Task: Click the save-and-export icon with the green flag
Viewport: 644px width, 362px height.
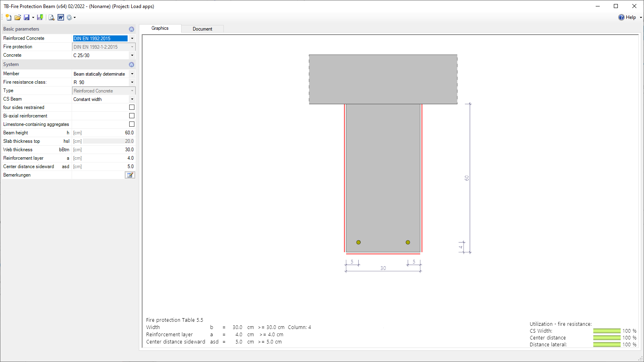Action: pos(40,17)
